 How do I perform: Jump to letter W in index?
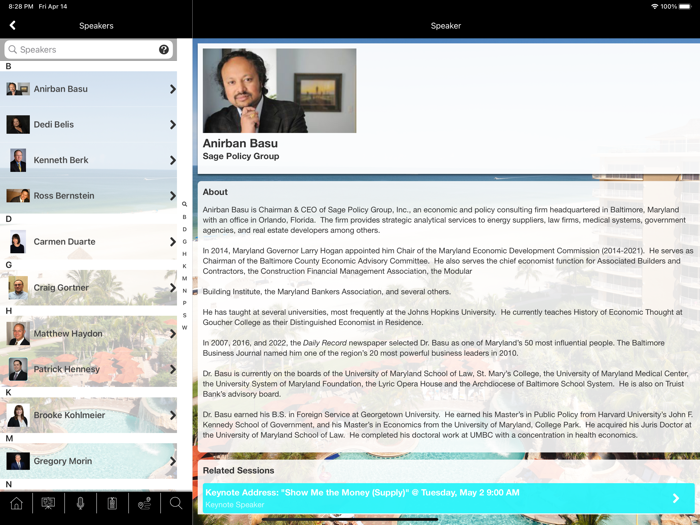[x=184, y=327]
